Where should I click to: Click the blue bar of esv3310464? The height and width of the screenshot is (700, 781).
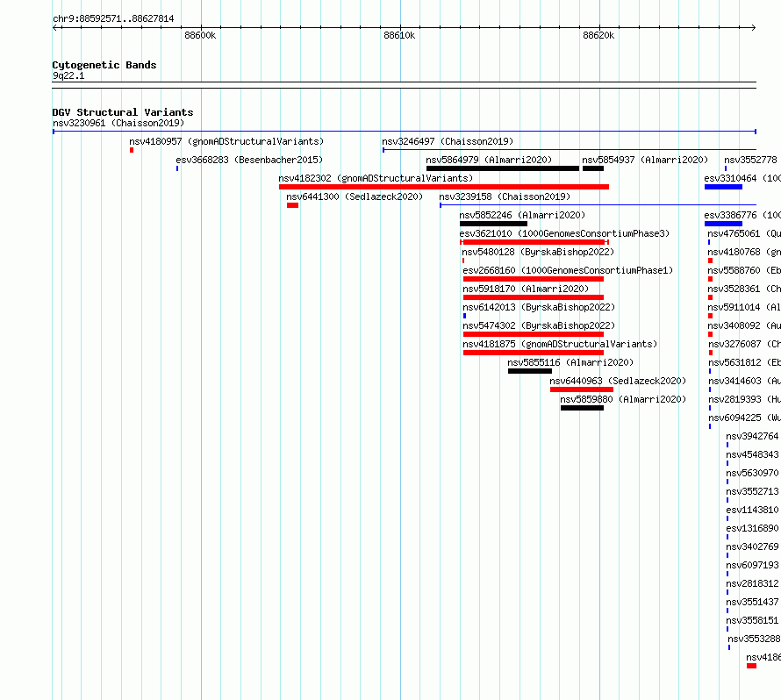pyautogui.click(x=724, y=187)
